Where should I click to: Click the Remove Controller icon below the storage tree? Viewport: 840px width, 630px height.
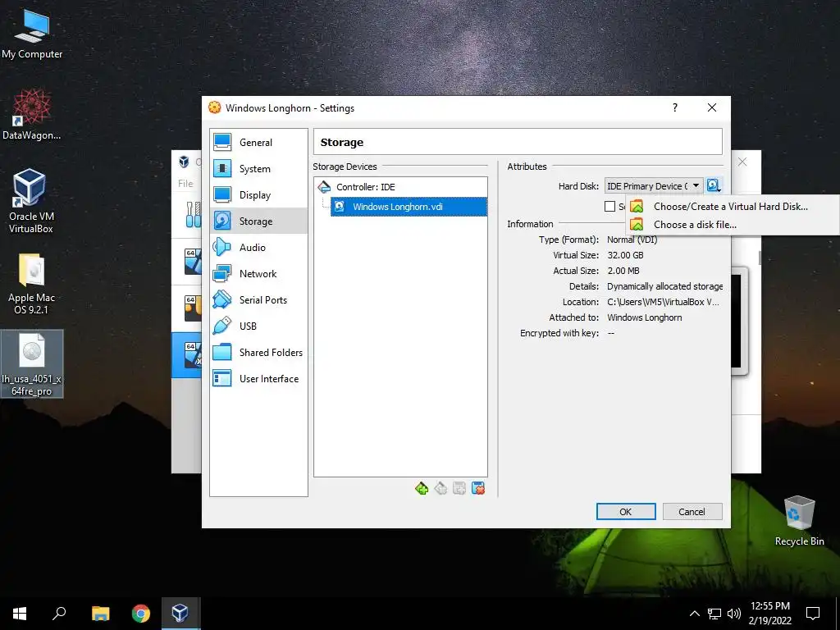(x=441, y=489)
